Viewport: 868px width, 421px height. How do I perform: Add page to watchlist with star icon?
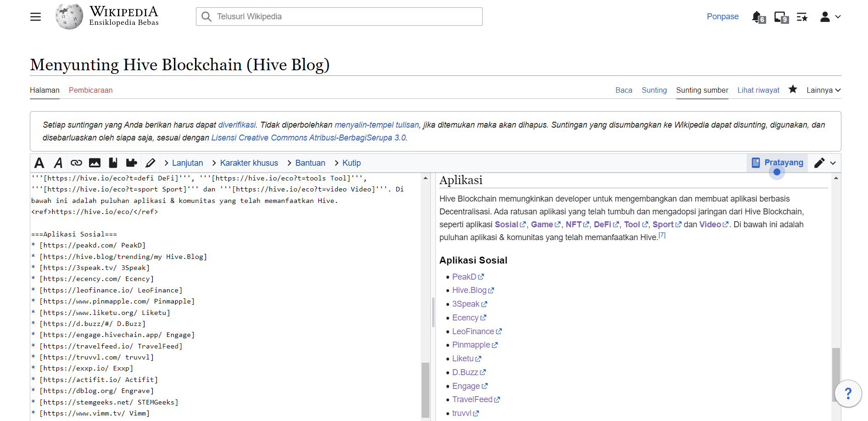pos(793,89)
